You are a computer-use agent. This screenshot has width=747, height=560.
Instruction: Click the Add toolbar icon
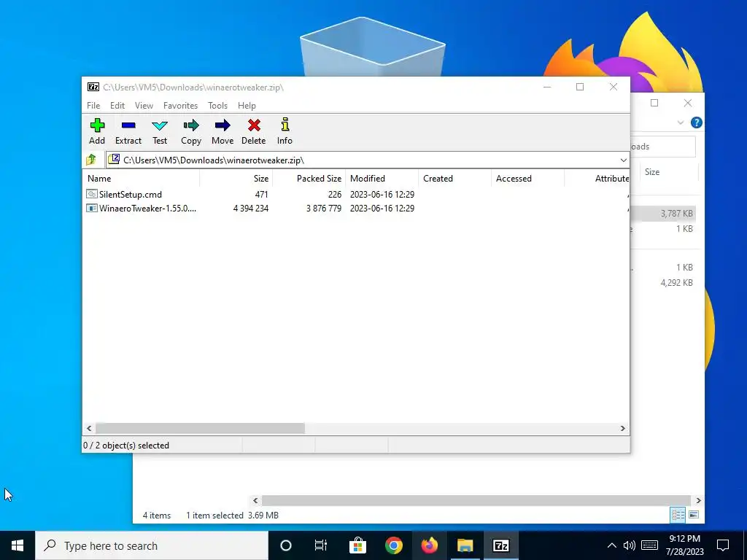point(97,125)
